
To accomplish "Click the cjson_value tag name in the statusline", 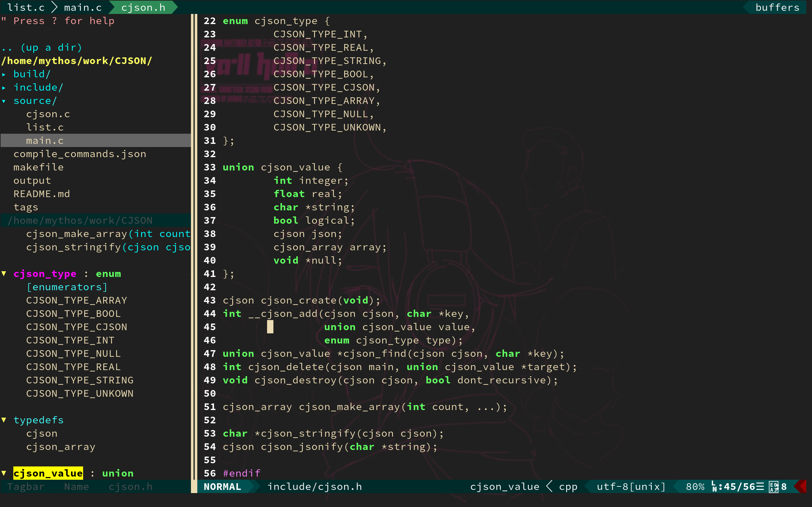I will coord(505,486).
